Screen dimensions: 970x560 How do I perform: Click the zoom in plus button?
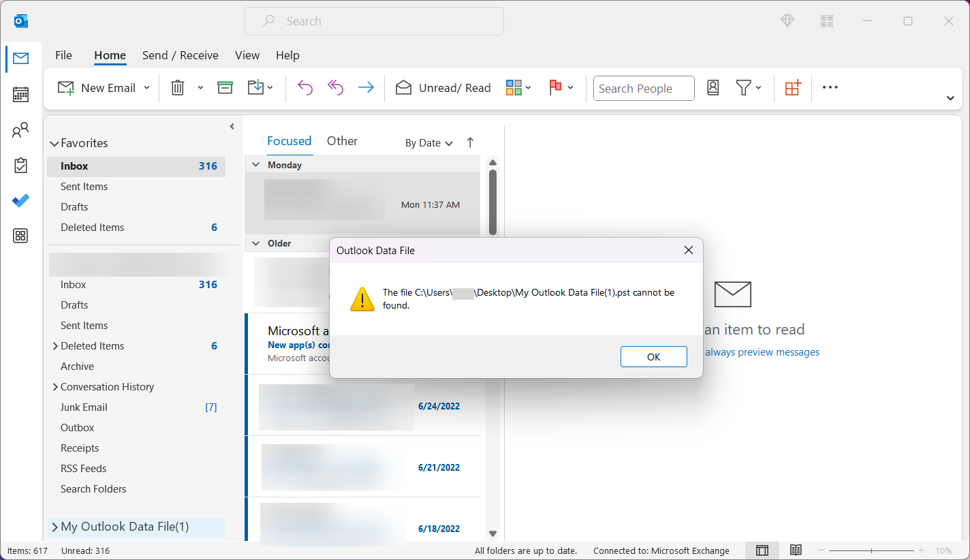(921, 550)
